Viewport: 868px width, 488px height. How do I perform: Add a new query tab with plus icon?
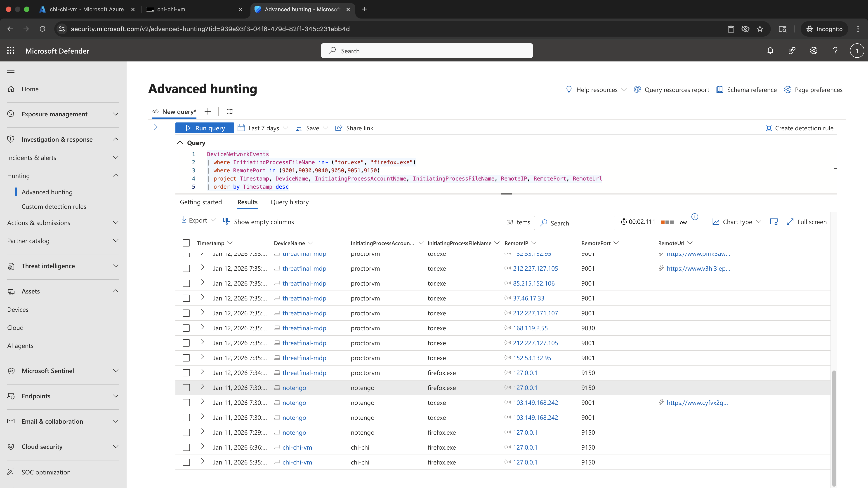[208, 111]
